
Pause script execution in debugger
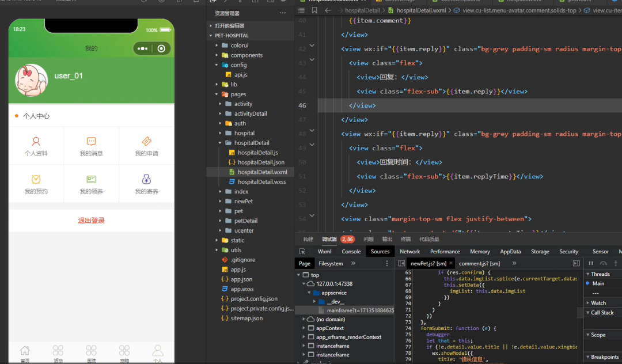tap(591, 263)
